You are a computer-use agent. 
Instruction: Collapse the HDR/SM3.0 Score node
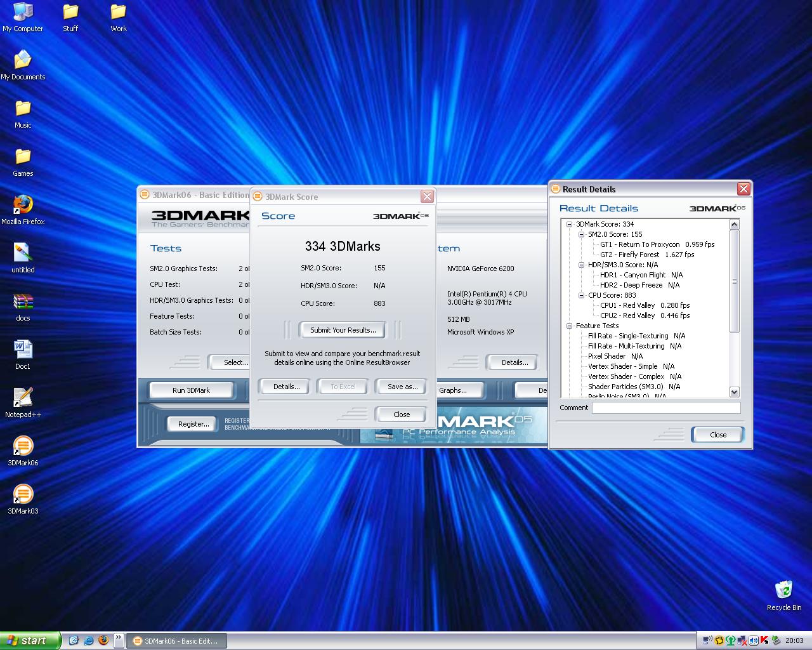pyautogui.click(x=581, y=265)
